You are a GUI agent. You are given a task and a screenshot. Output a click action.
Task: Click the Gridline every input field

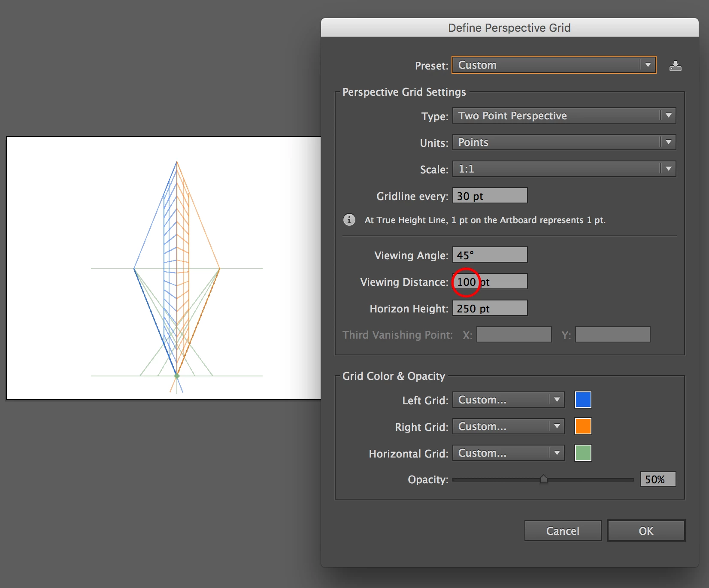pos(490,196)
